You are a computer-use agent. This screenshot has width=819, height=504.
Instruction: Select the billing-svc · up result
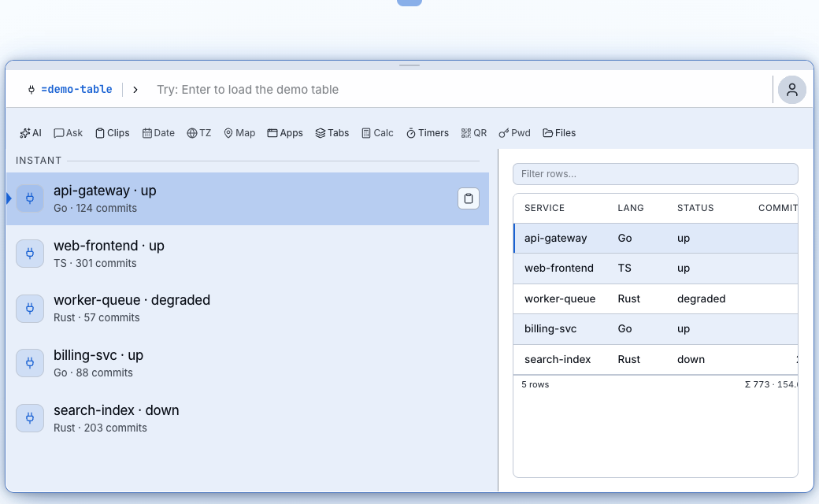coord(247,364)
